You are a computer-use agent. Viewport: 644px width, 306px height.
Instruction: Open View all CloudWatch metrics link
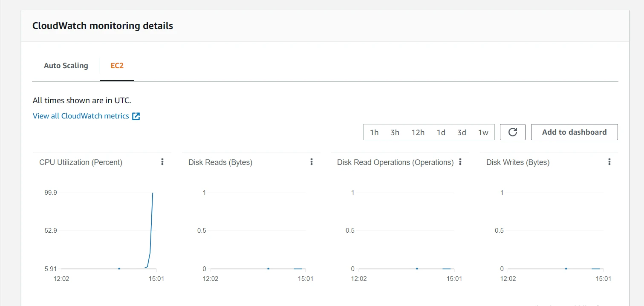(x=81, y=115)
